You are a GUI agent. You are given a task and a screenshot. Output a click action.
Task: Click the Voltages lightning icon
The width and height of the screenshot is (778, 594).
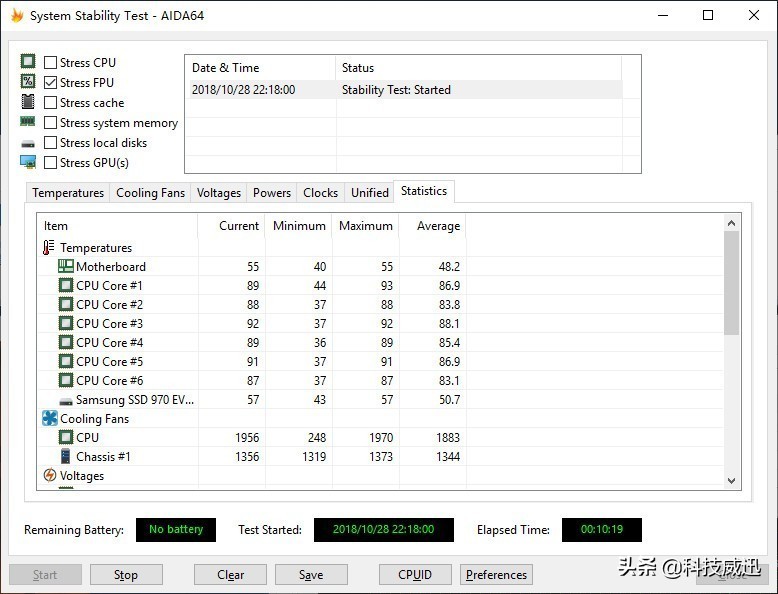tap(49, 476)
